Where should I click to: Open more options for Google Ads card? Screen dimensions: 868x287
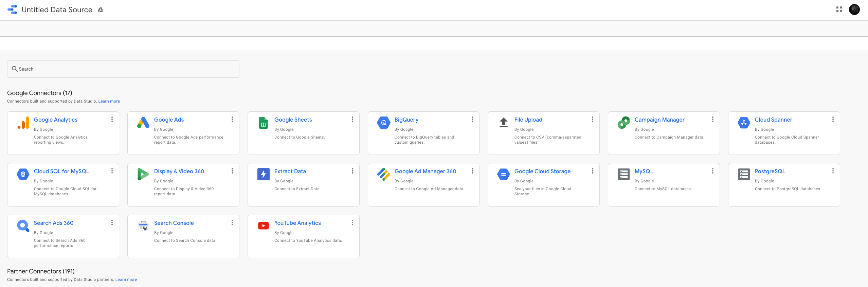232,120
